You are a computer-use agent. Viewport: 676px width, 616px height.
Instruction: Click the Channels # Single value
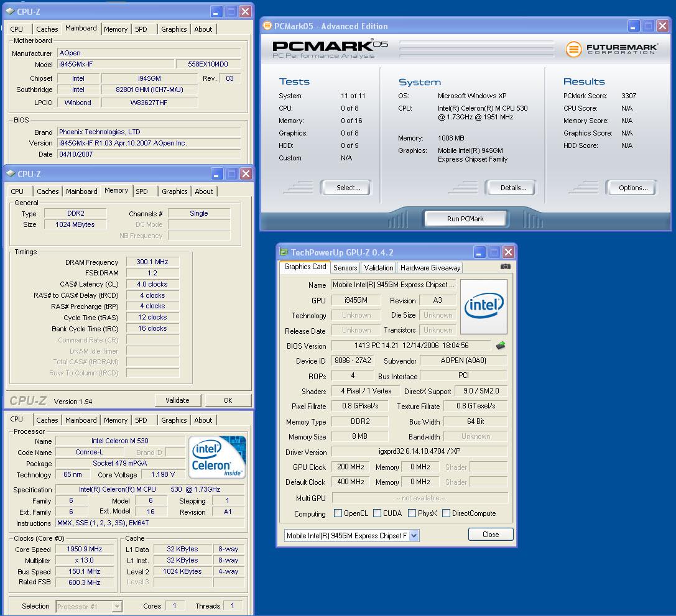click(x=199, y=213)
